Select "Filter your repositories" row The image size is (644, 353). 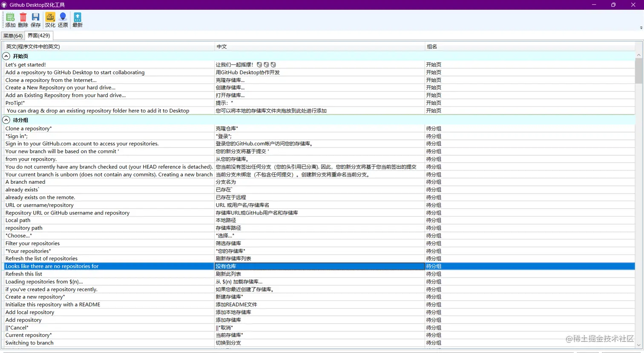319,243
